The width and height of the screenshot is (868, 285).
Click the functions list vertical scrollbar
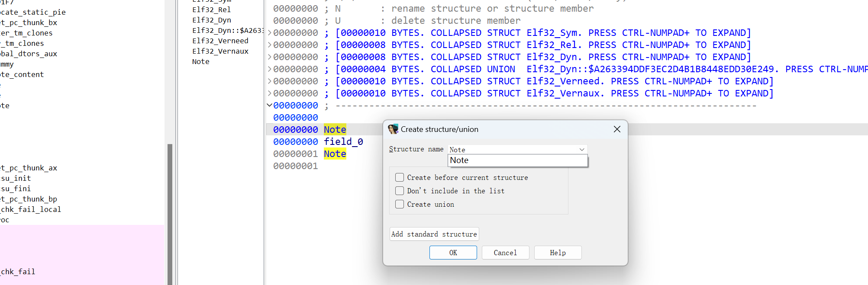(170, 214)
